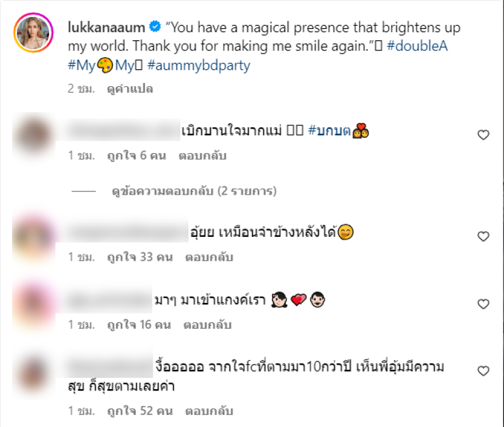
Task: Open the first commenter's blurred avatar
Action: tap(33, 135)
